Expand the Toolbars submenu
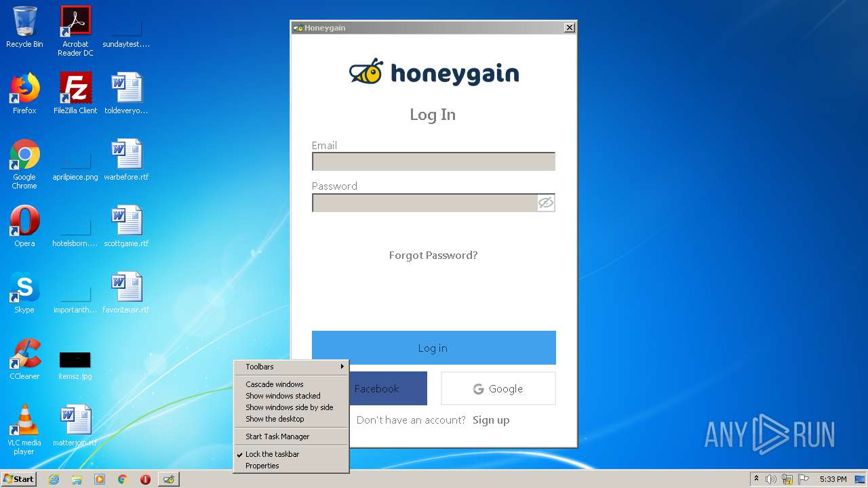 (x=291, y=367)
